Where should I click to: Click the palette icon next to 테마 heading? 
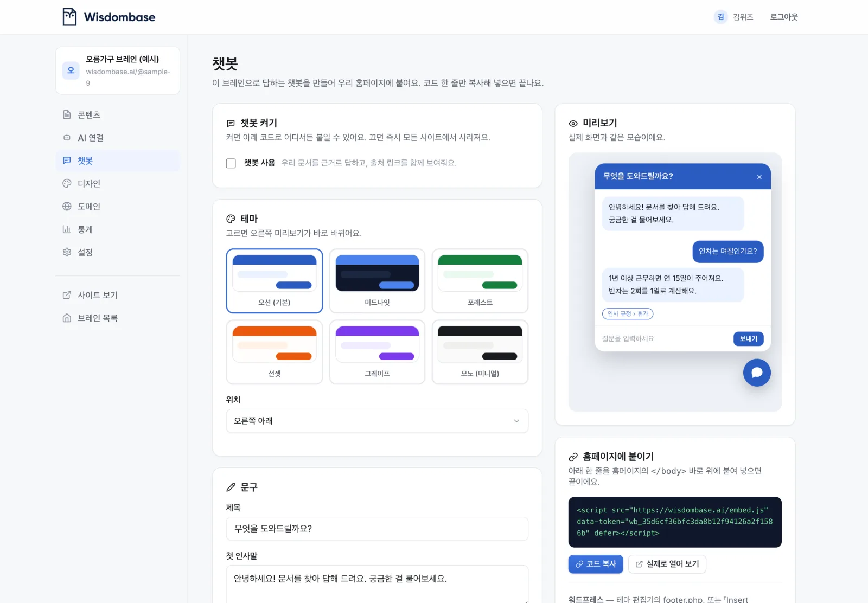[231, 219]
